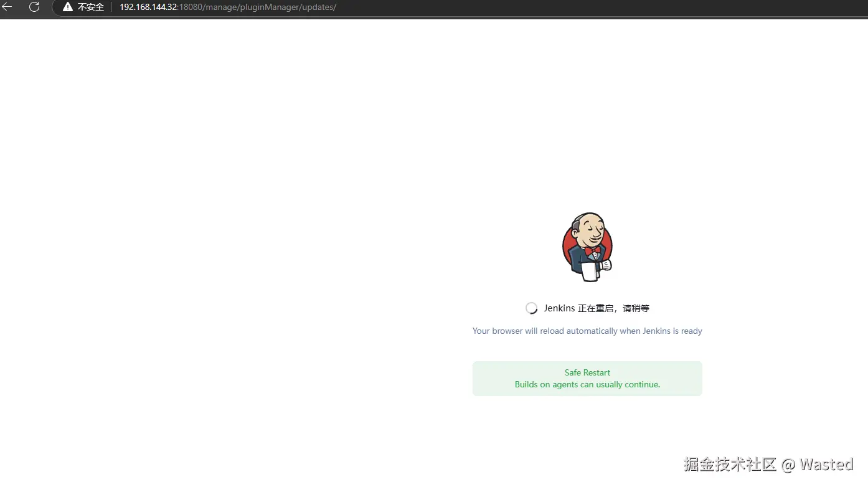
Task: Click the 'Your browser will reload automatically' text
Action: click(x=587, y=331)
